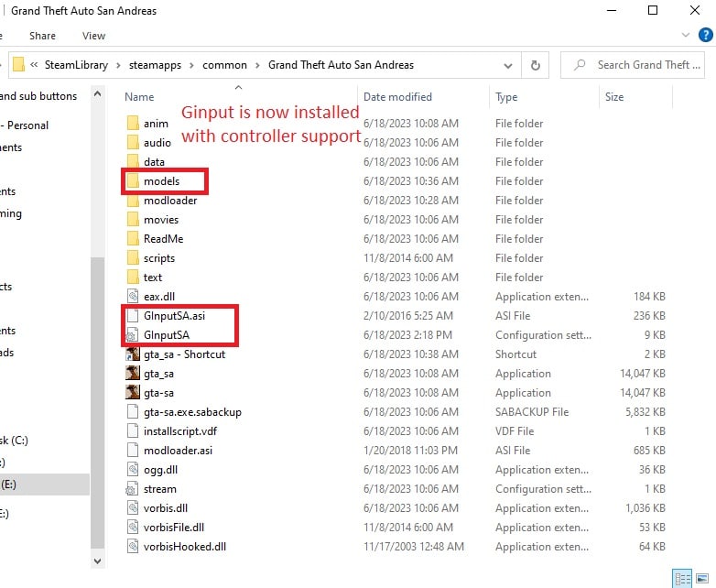
Task: Select the vorbisHooked.dll file icon
Action: coord(133,547)
